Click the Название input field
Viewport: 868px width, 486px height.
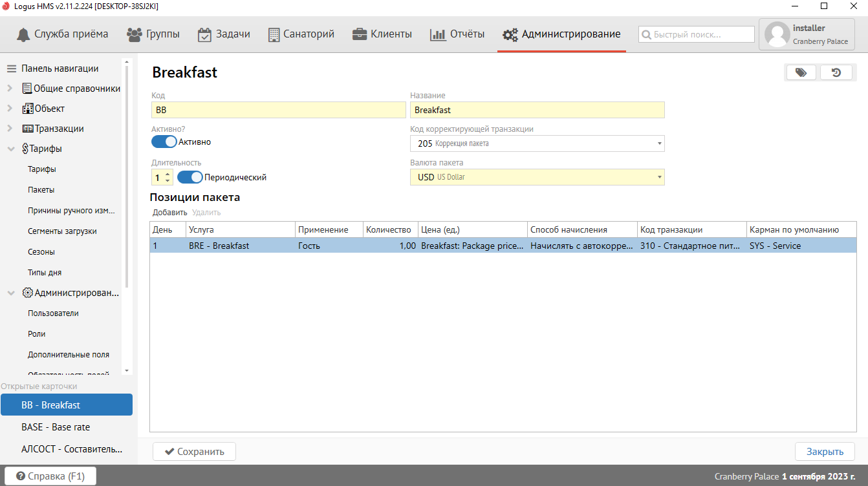(x=537, y=110)
